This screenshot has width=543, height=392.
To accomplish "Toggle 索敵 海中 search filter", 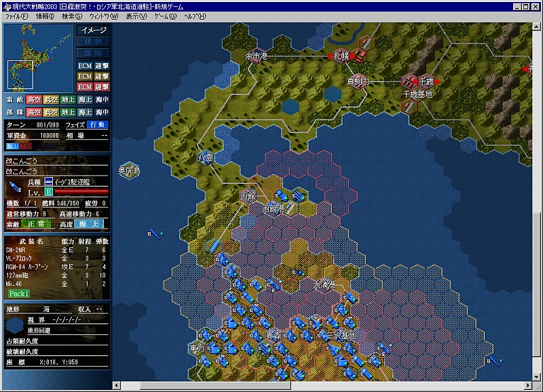I will pyautogui.click(x=102, y=100).
